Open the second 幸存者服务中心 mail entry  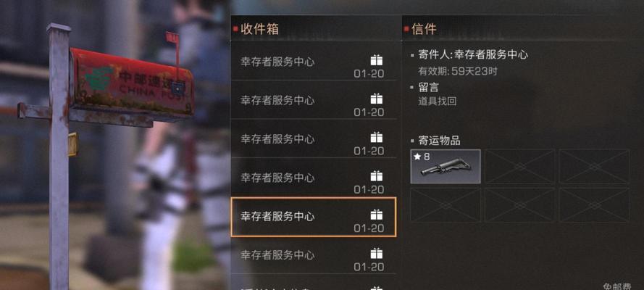[x=314, y=99]
